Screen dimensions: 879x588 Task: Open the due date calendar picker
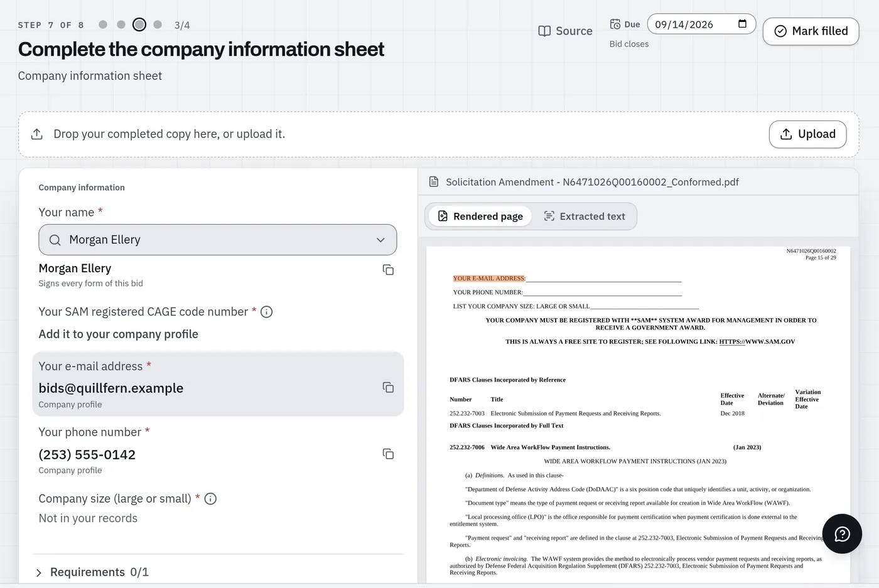pyautogui.click(x=742, y=24)
